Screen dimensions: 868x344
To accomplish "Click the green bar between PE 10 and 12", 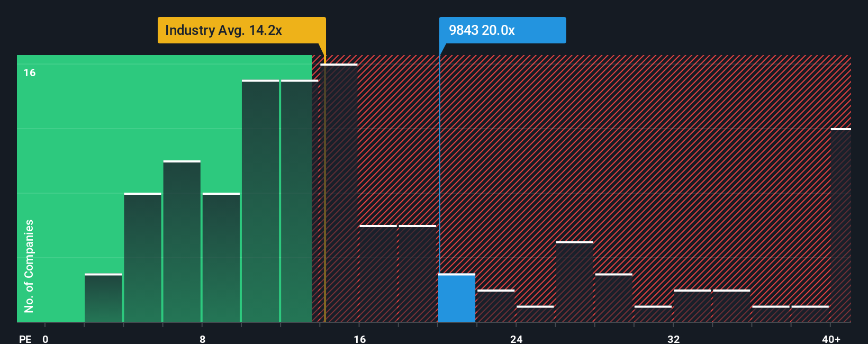I will coord(260,201).
